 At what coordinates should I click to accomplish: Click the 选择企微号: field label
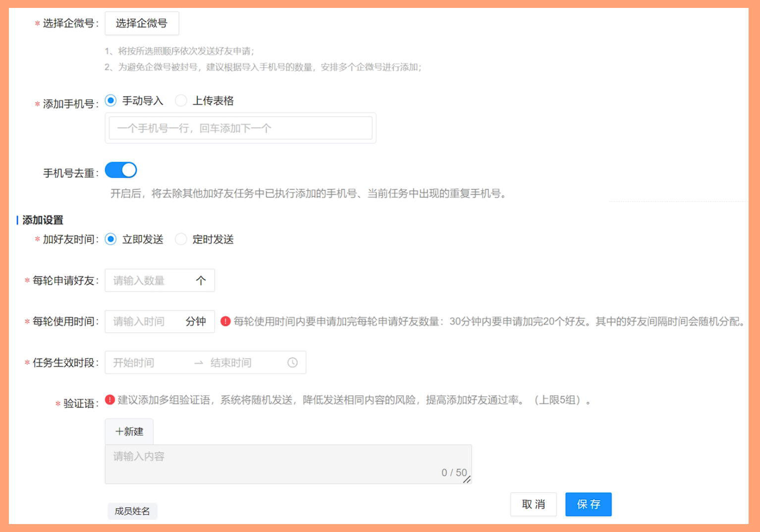point(70,23)
